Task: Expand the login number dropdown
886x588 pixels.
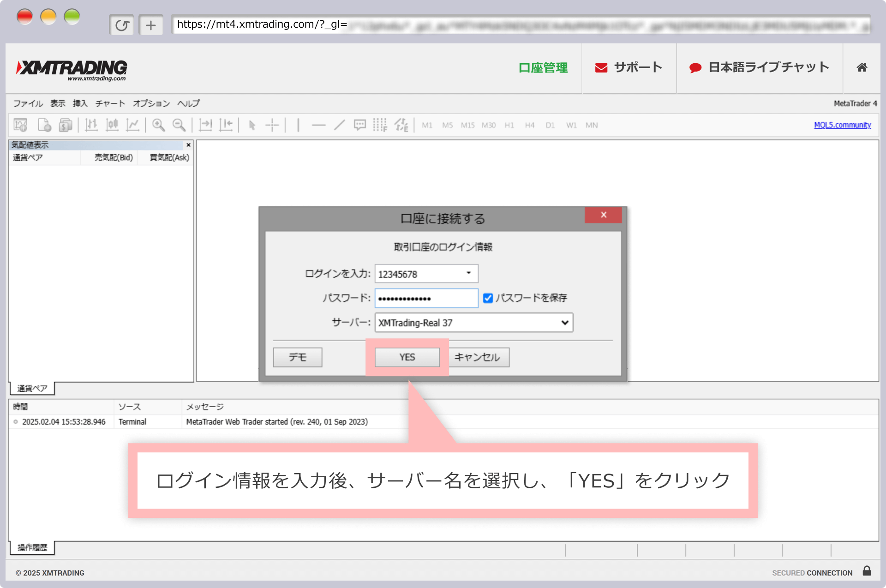Action: pyautogui.click(x=468, y=273)
